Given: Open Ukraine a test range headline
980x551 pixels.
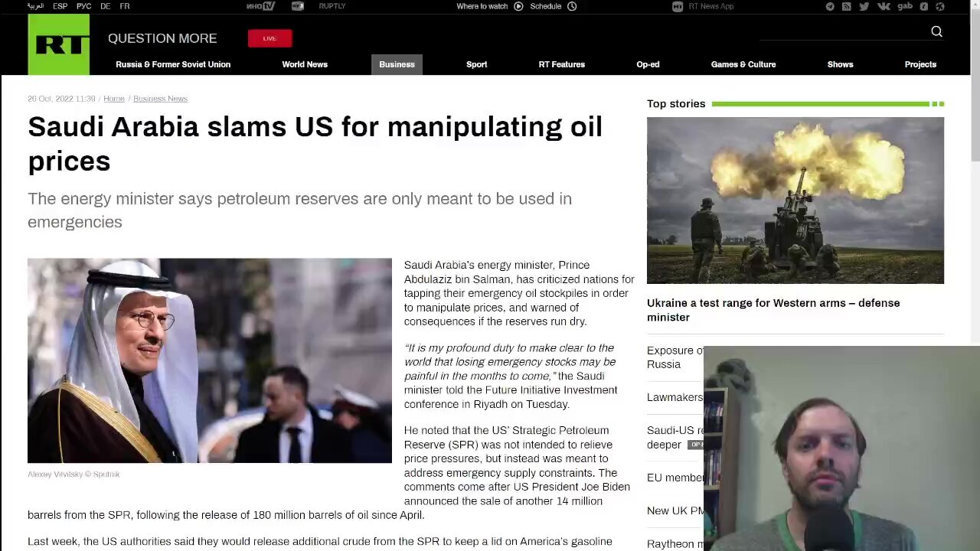Looking at the screenshot, I should [773, 310].
